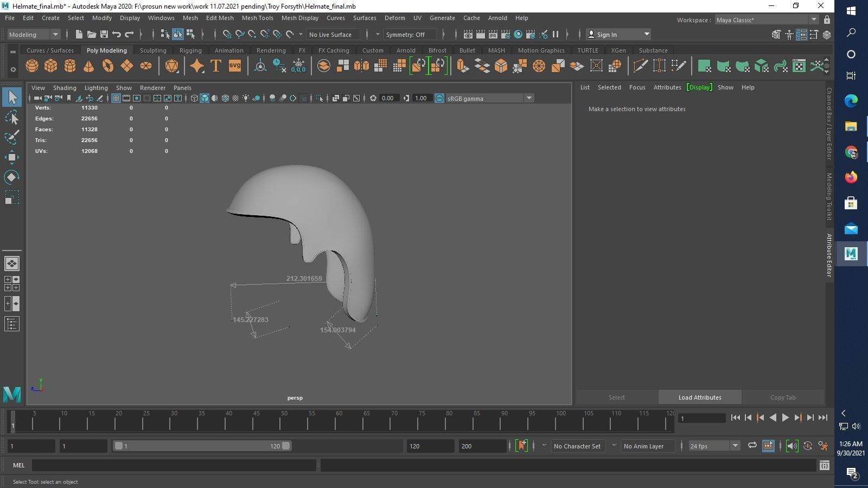Image resolution: width=868 pixels, height=488 pixels.
Task: Click the New Scene icon
Action: tap(79, 34)
